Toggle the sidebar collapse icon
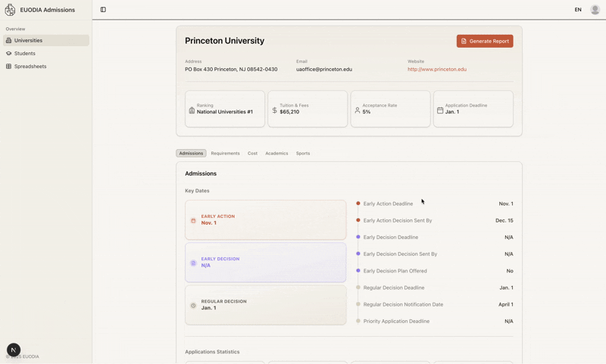This screenshot has height=364, width=606. click(103, 10)
